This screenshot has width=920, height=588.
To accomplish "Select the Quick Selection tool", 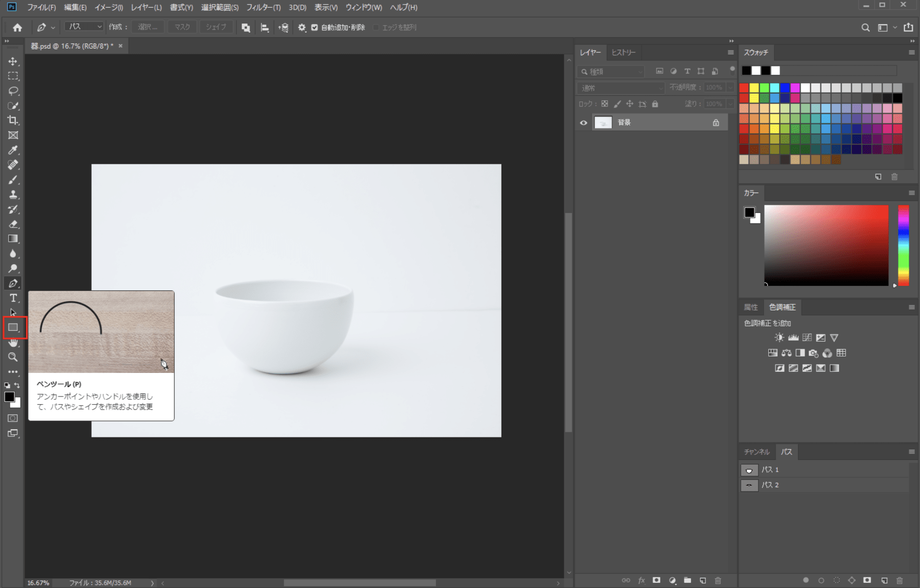I will (x=13, y=106).
